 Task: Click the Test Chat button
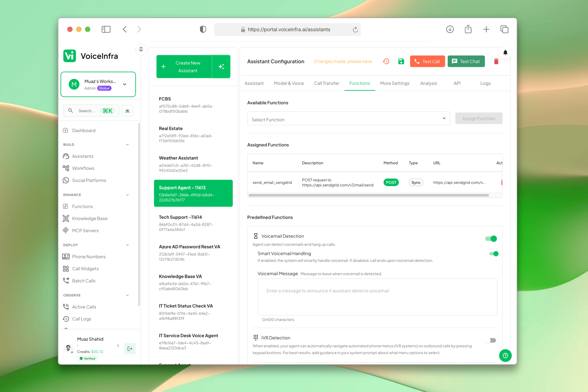(x=466, y=61)
